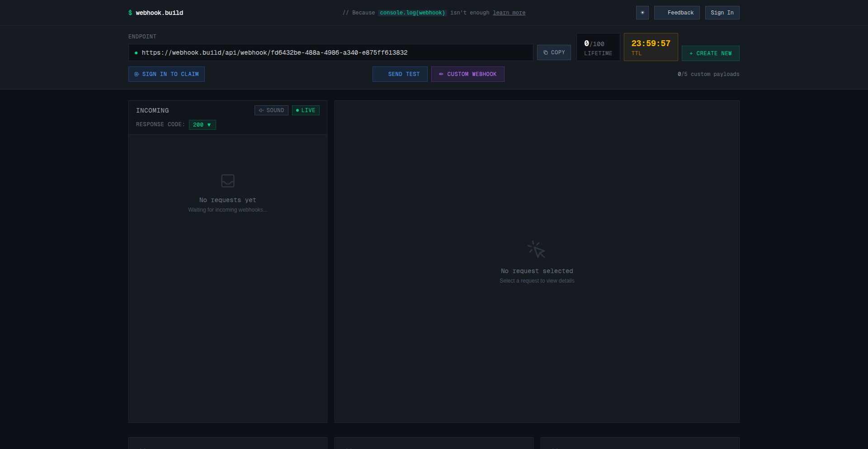This screenshot has height=449, width=868.
Task: Click the Sign In button
Action: (722, 13)
